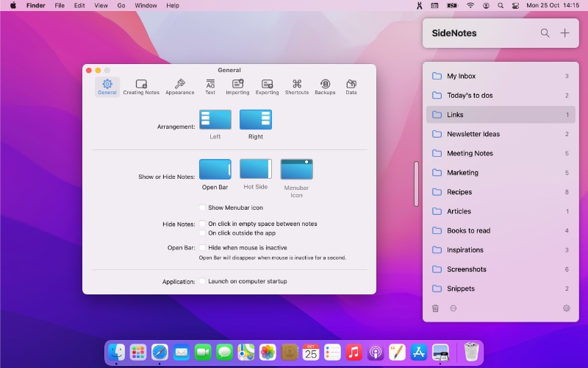Enable hide on click outside the app

(x=203, y=233)
